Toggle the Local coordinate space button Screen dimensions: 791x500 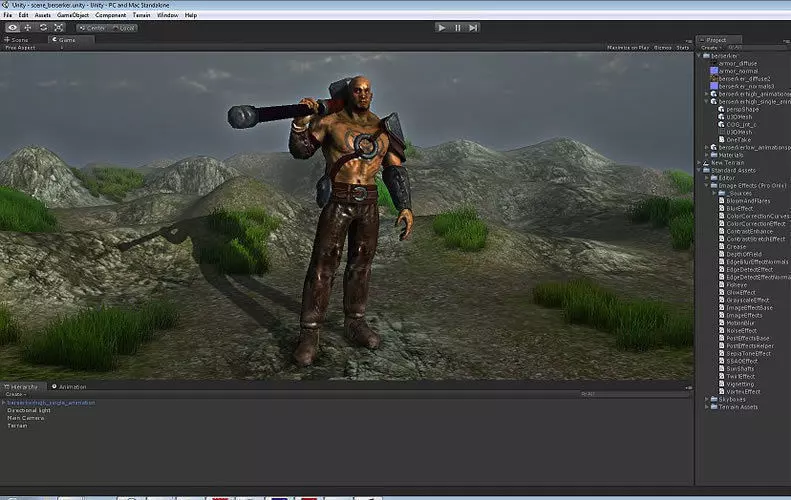[123, 28]
